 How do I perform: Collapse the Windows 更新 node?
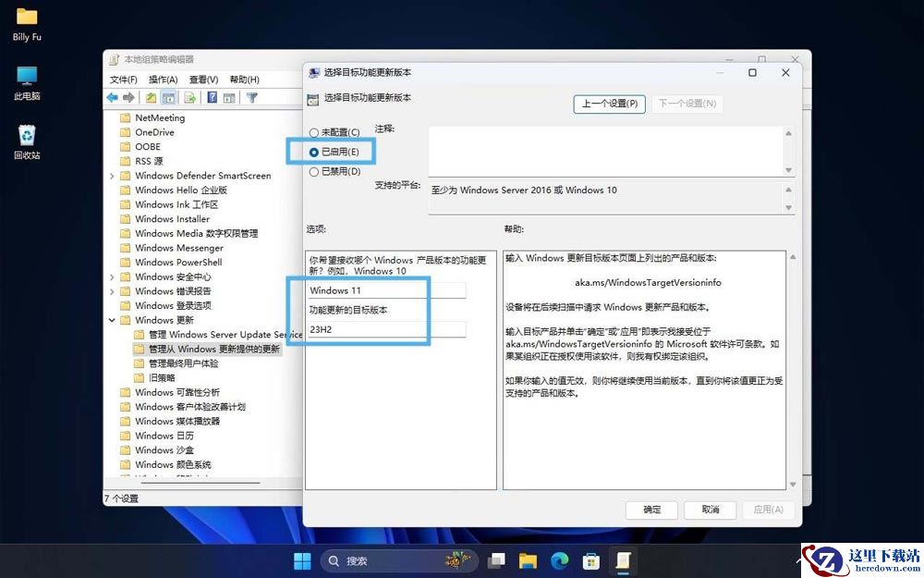click(112, 320)
